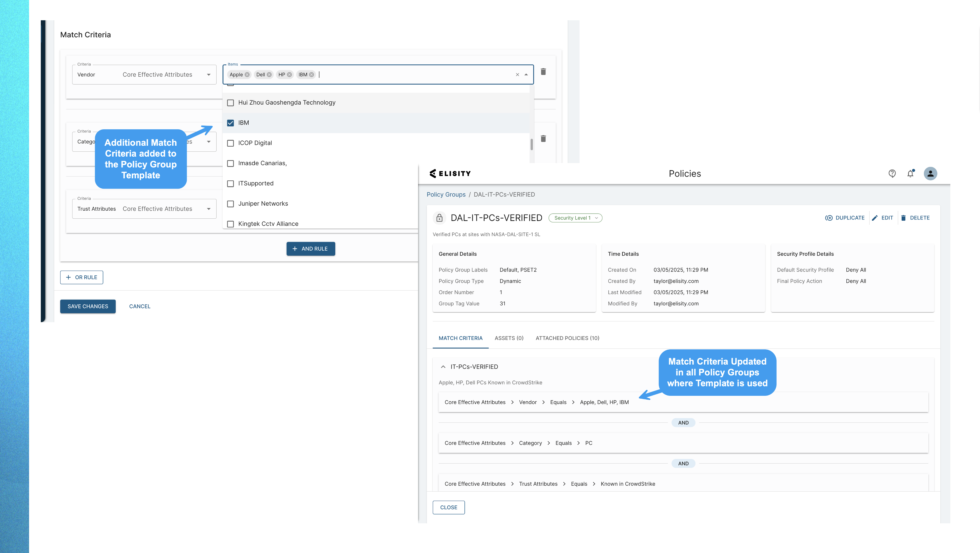
Task: Delete the Category criteria rule
Action: pyautogui.click(x=543, y=139)
